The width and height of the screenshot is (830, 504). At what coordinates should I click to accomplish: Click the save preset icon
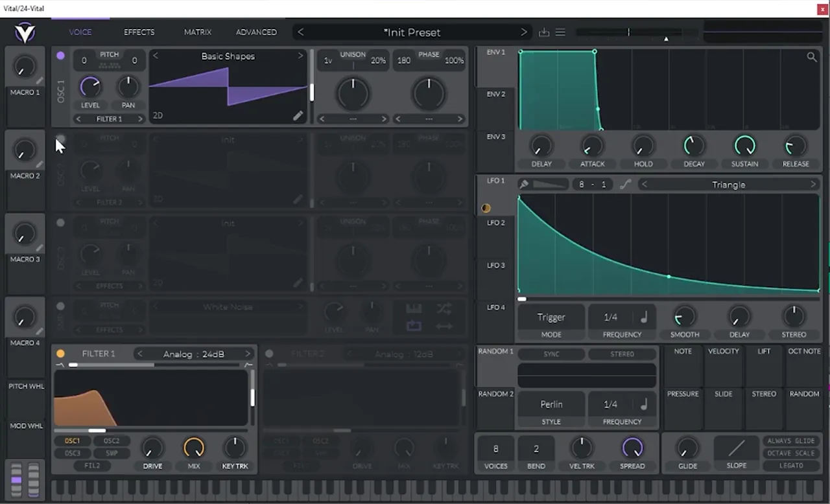click(x=544, y=32)
